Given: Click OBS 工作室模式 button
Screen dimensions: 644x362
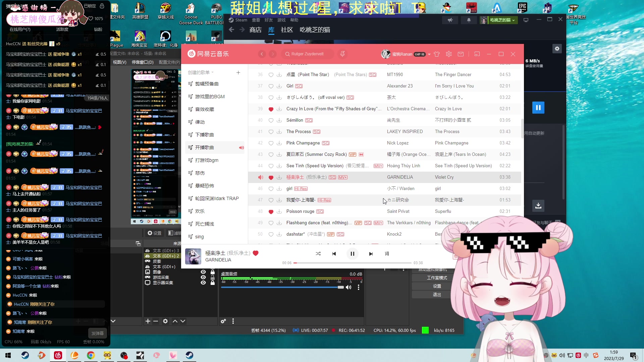Looking at the screenshot, I should (x=437, y=278).
